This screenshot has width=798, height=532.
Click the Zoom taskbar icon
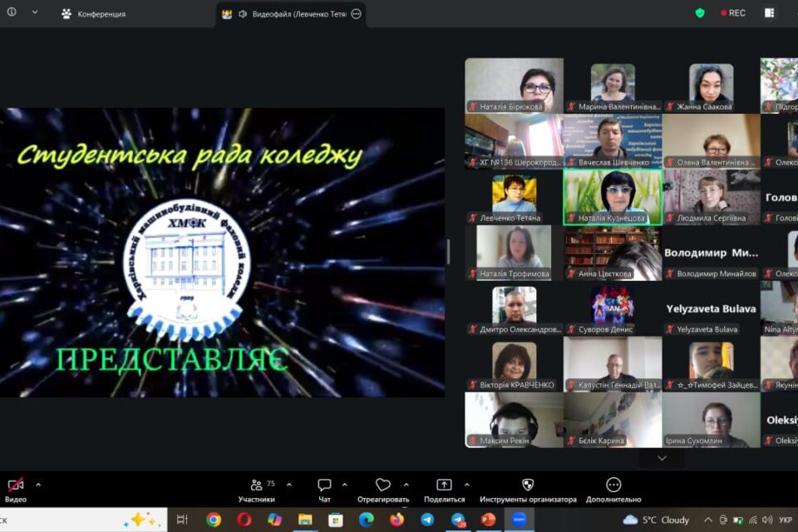pos(519,520)
